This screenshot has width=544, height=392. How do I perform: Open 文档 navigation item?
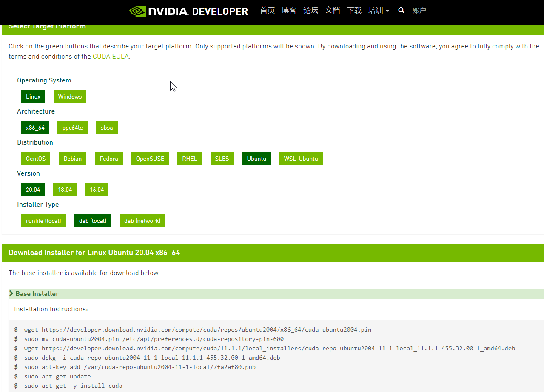pyautogui.click(x=333, y=11)
